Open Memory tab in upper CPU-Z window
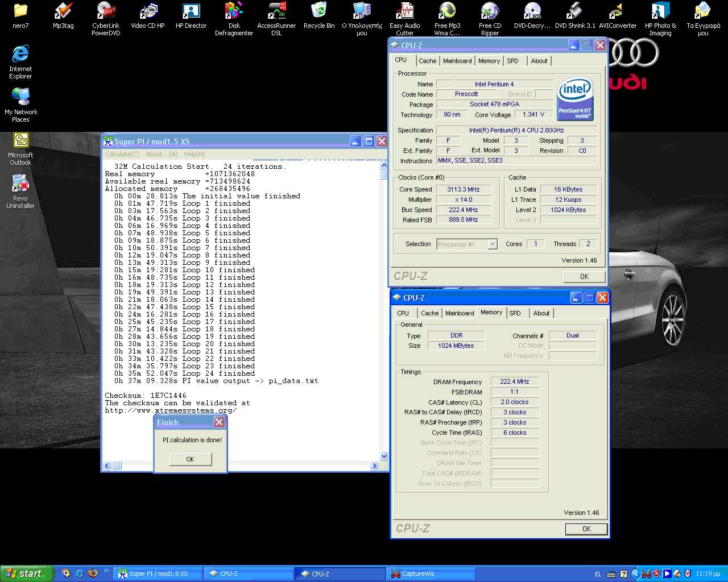This screenshot has width=728, height=582. pyautogui.click(x=489, y=61)
